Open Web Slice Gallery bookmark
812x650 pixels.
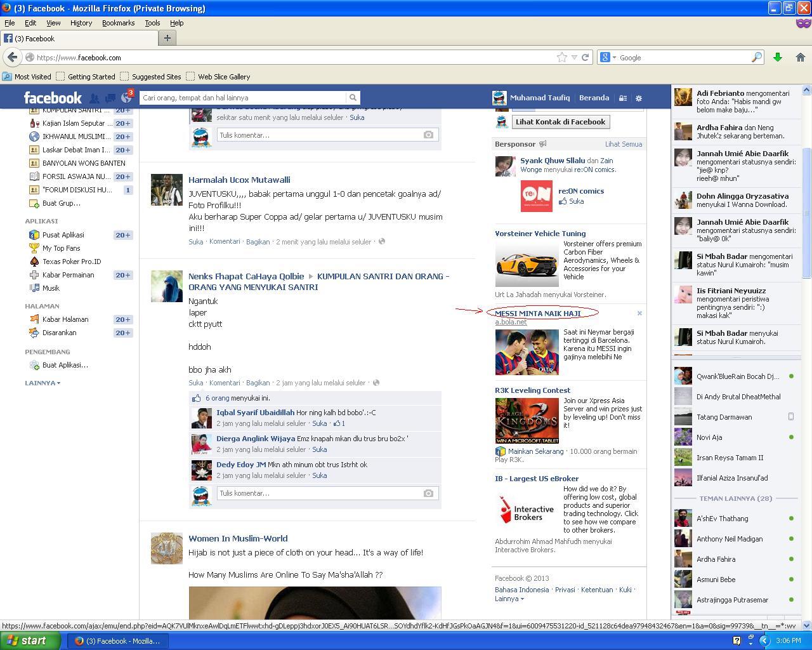point(218,76)
